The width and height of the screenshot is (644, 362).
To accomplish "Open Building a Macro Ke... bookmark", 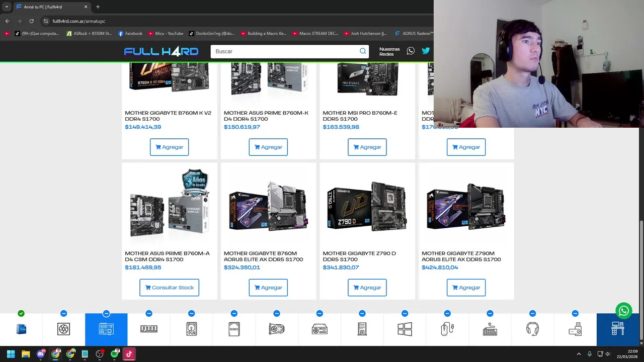I will [x=263, y=34].
